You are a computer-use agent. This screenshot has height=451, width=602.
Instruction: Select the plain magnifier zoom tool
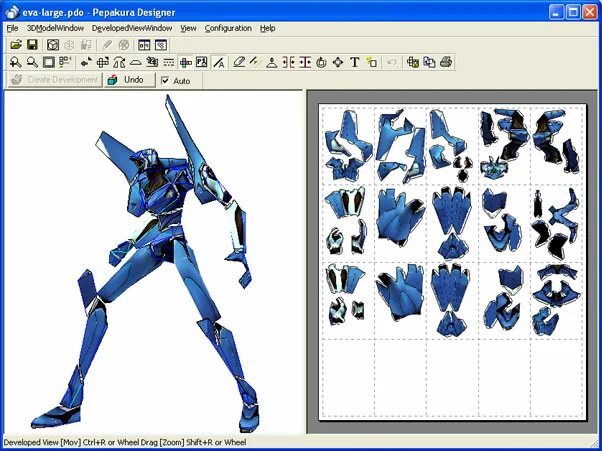click(32, 62)
